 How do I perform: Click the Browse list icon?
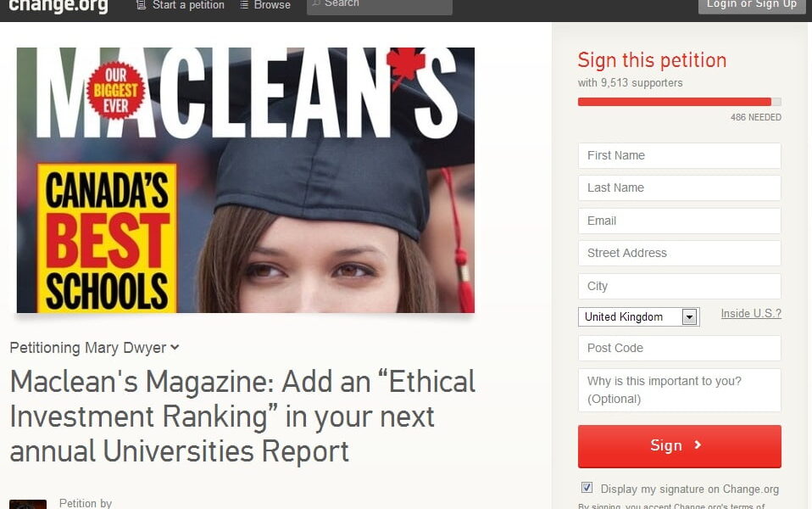point(244,5)
